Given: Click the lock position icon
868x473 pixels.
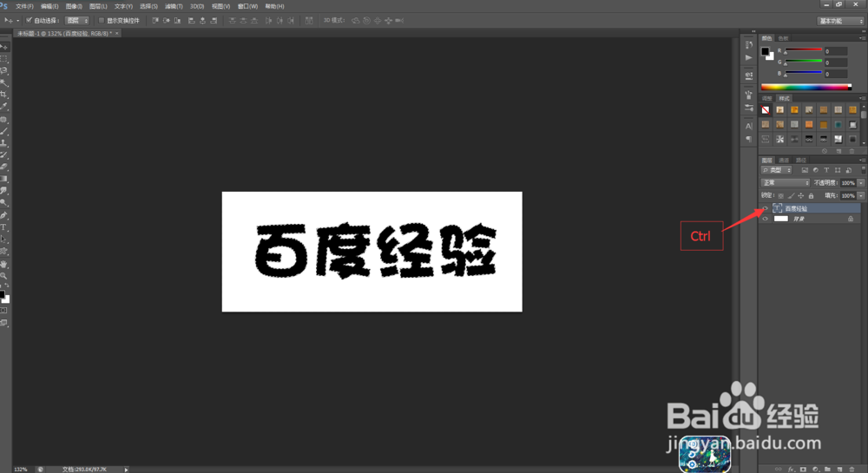Looking at the screenshot, I should tap(801, 196).
